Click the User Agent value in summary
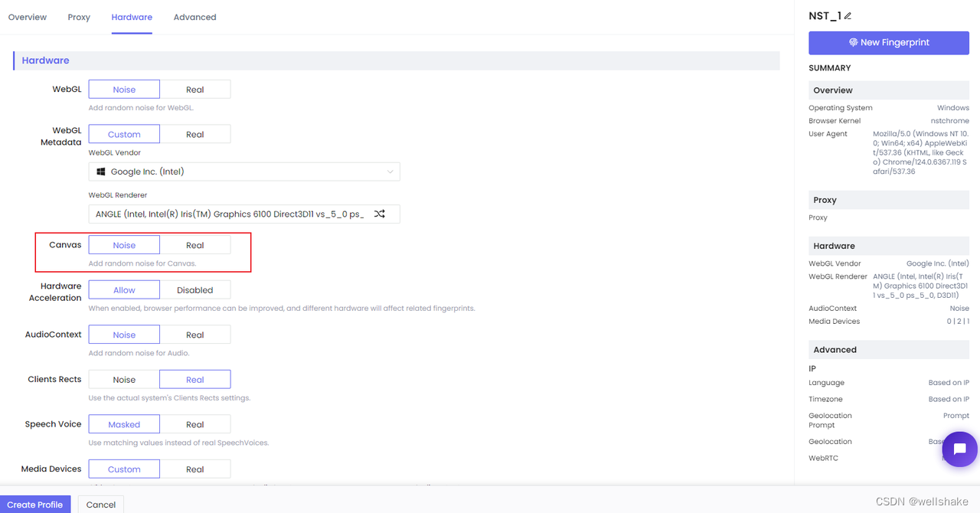 tap(921, 152)
